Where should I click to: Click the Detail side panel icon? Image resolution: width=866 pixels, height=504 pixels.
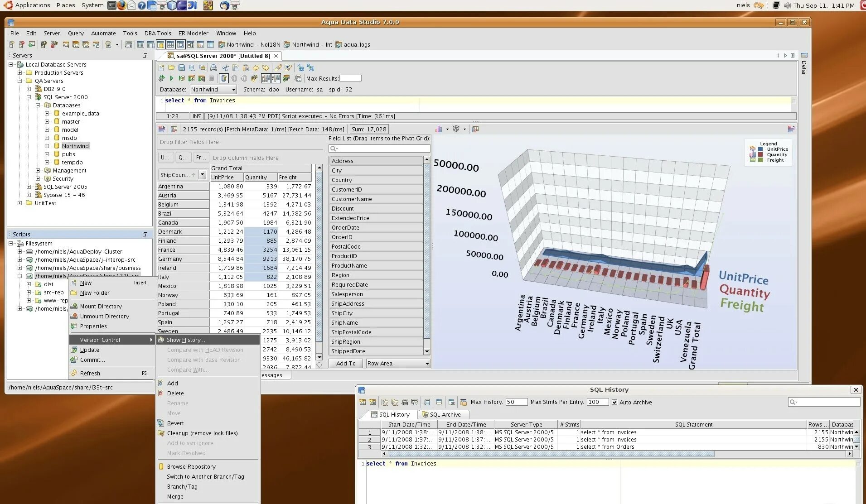(804, 55)
